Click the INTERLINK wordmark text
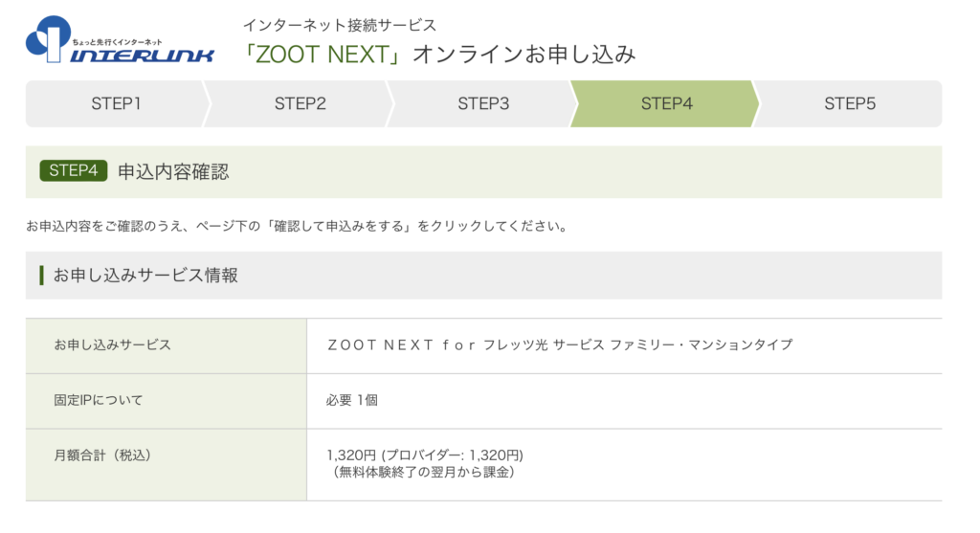Viewport: 980px width, 533px height. tap(142, 55)
